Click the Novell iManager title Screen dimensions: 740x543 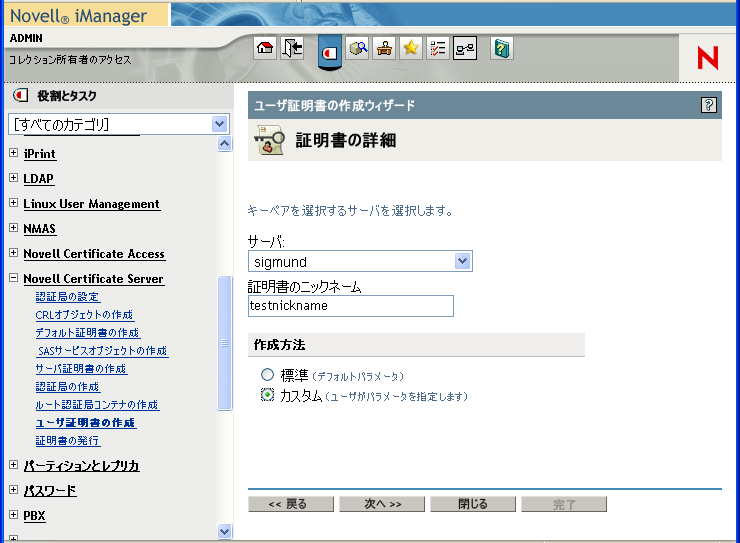pyautogui.click(x=78, y=16)
